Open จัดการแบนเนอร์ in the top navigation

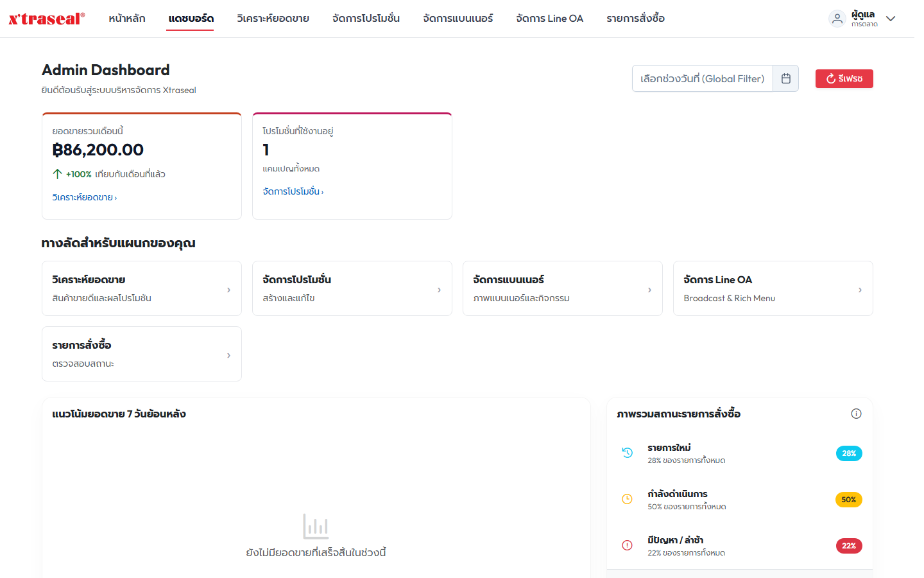pos(458,19)
